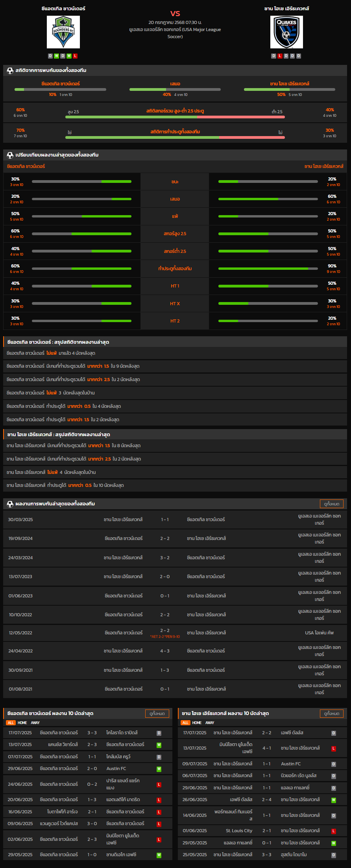
Task: Click the W badge on Quakes 29/05/2025 row
Action: [334, 843]
